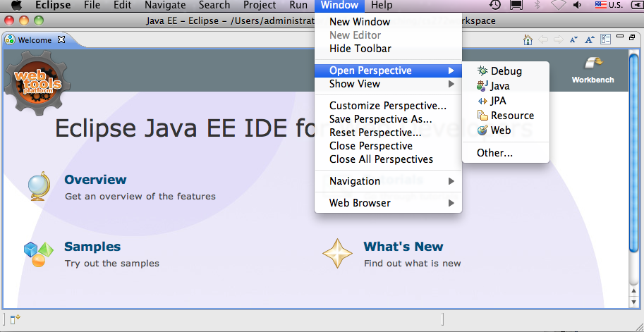Click the U.S. input source flag
Screen dimensions: 644x332
pyautogui.click(x=601, y=6)
